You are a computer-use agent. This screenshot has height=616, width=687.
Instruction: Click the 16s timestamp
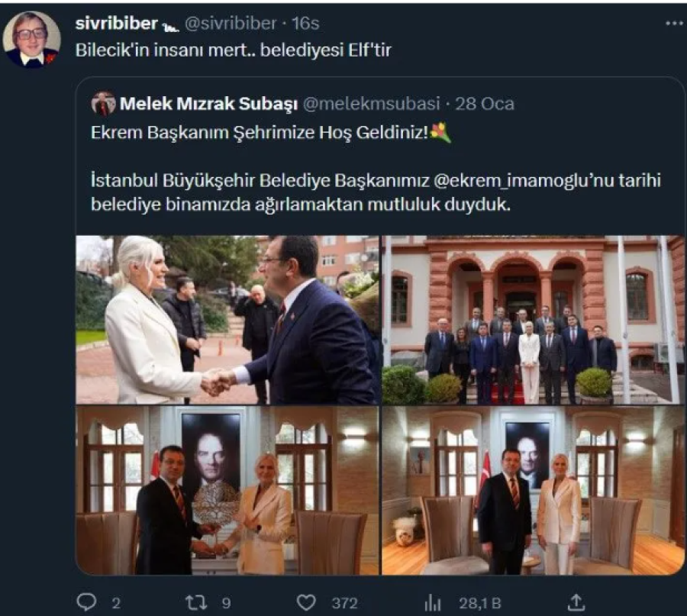pyautogui.click(x=305, y=24)
